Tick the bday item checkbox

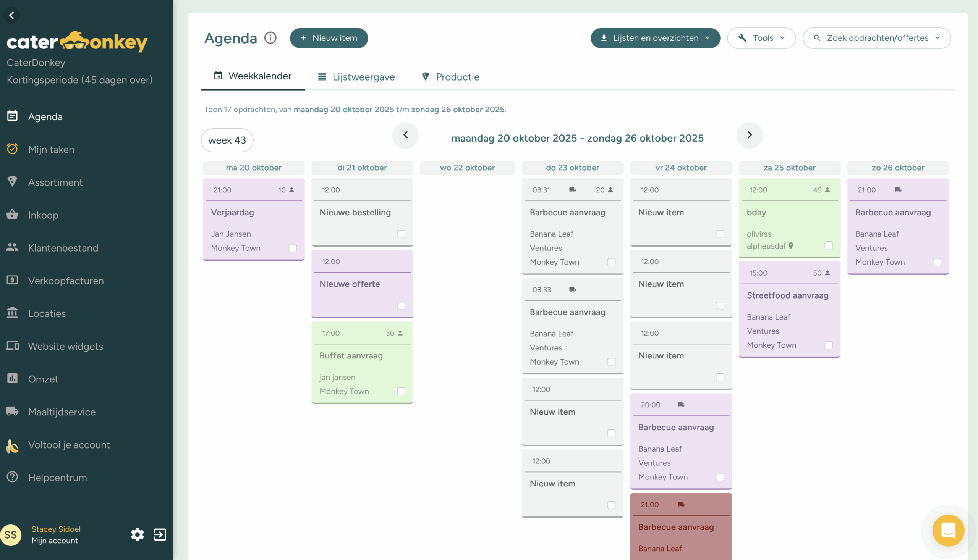pos(828,246)
